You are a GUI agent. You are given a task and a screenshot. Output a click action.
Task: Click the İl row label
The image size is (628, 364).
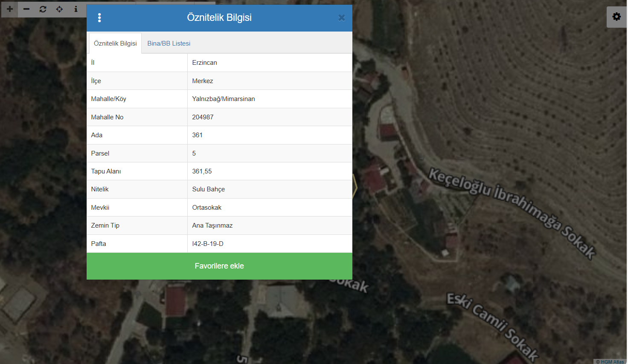[x=93, y=63]
